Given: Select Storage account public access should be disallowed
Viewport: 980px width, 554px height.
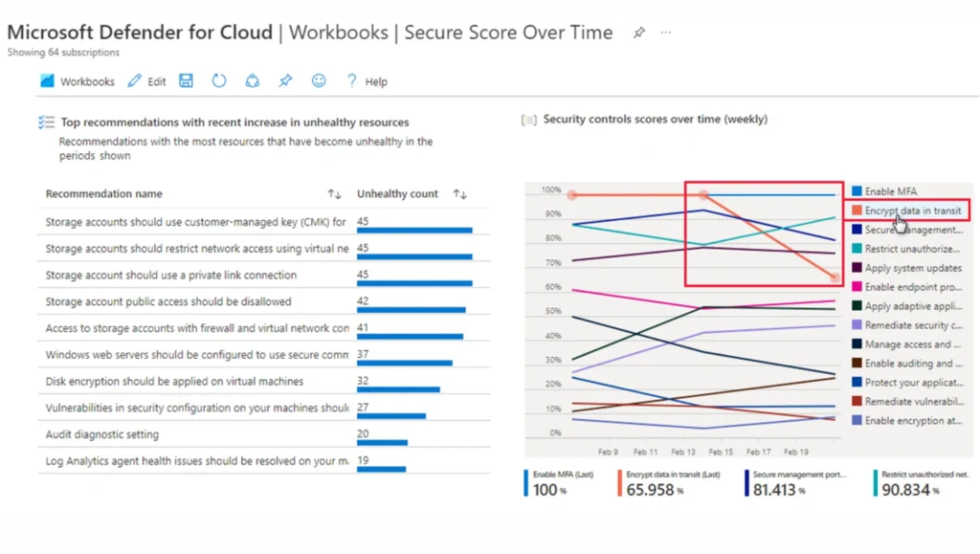Looking at the screenshot, I should point(264,301).
